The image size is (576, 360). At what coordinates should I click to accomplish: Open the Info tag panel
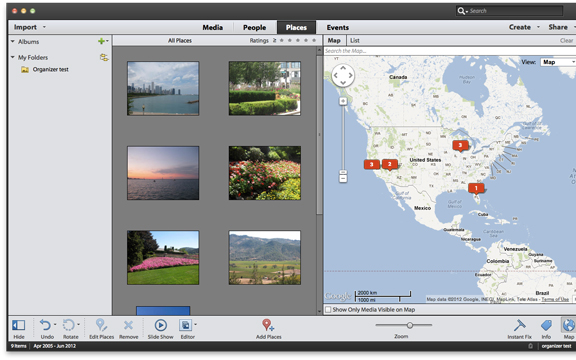pyautogui.click(x=546, y=325)
